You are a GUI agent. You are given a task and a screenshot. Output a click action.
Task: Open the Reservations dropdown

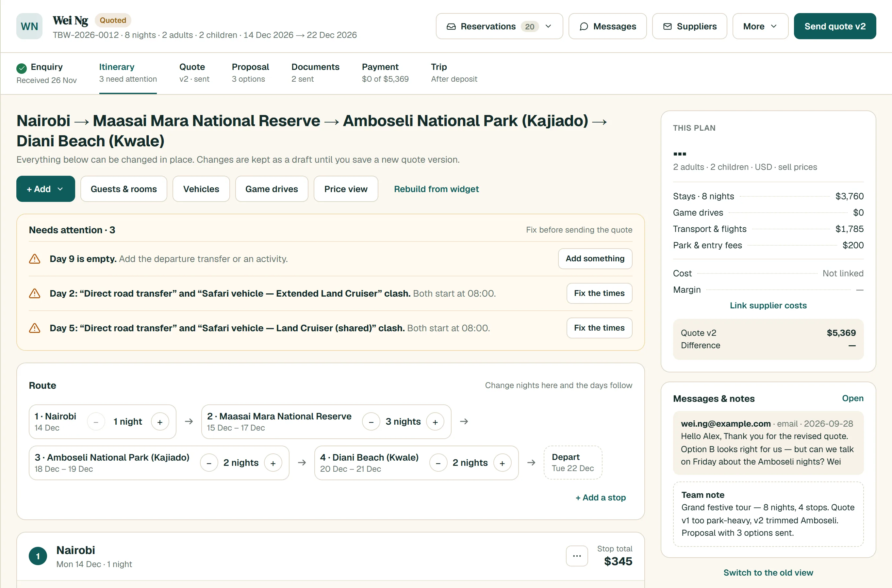(499, 26)
